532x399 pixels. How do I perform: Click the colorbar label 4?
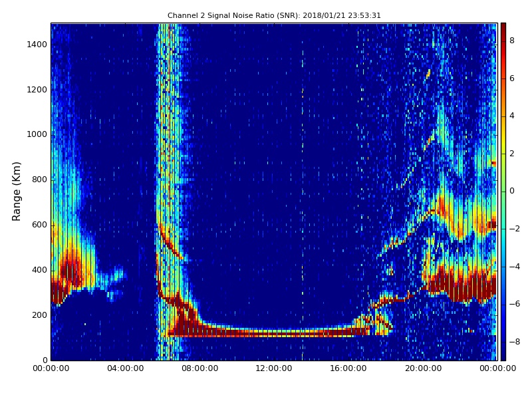(x=512, y=116)
